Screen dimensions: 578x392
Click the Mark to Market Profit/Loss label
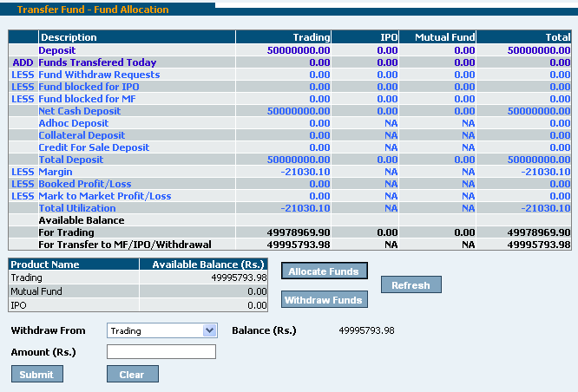[105, 196]
